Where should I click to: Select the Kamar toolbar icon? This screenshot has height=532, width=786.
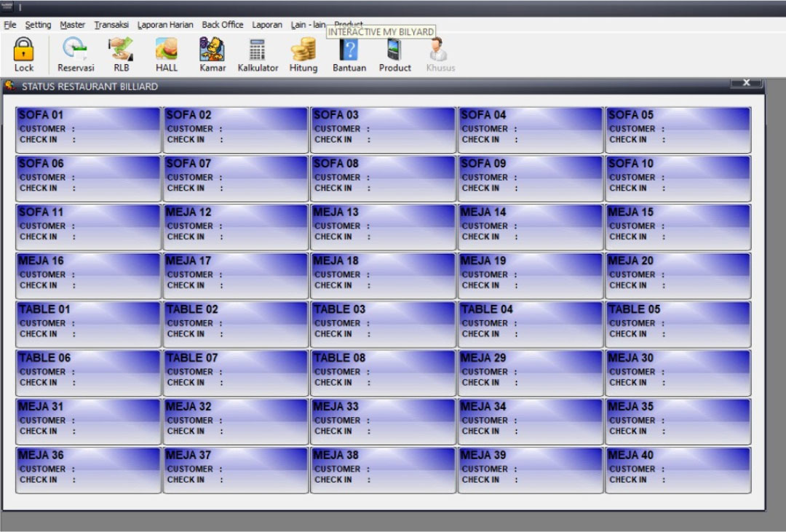point(213,50)
